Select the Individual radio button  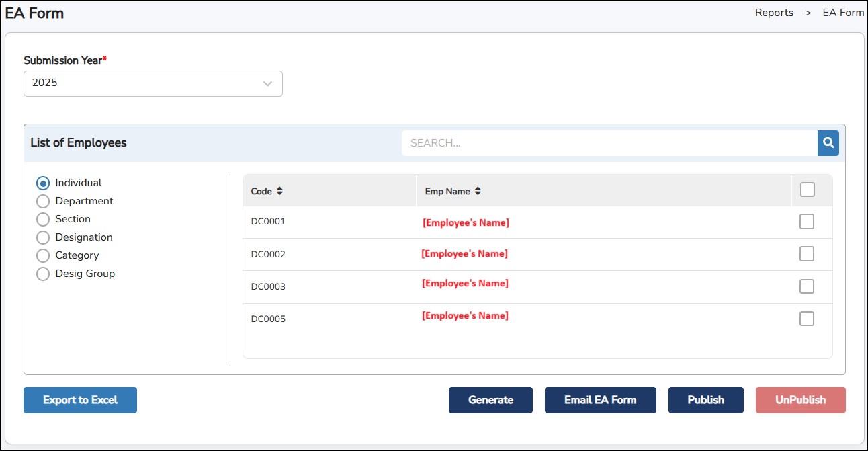pos(43,183)
